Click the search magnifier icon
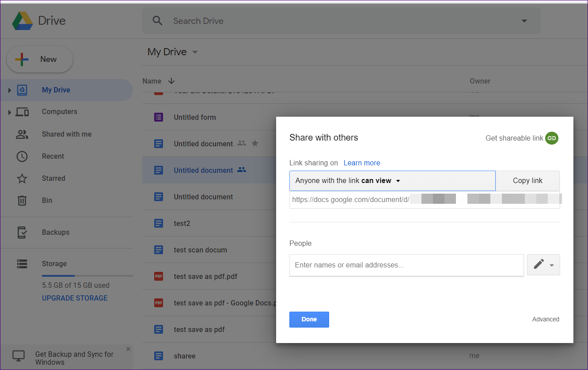This screenshot has width=588, height=370. pyautogui.click(x=157, y=21)
